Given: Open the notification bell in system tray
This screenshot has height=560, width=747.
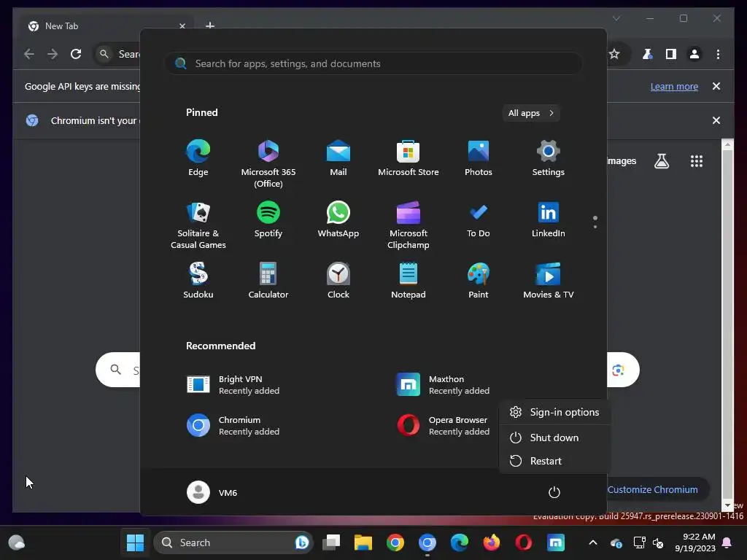Looking at the screenshot, I should pos(727,542).
